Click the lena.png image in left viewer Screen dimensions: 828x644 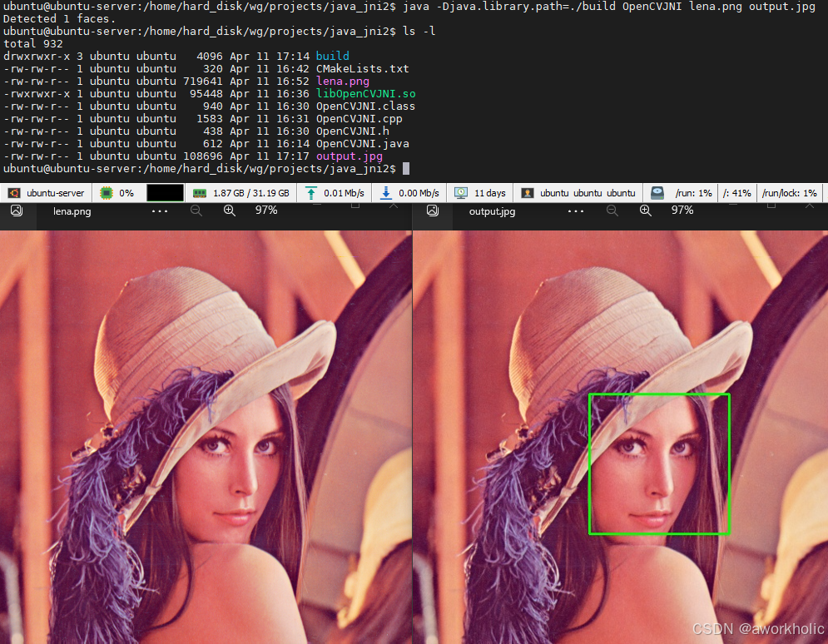(x=206, y=437)
